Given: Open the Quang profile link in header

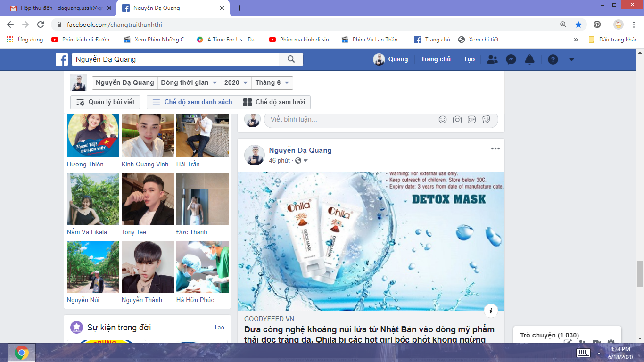Looking at the screenshot, I should 391,59.
